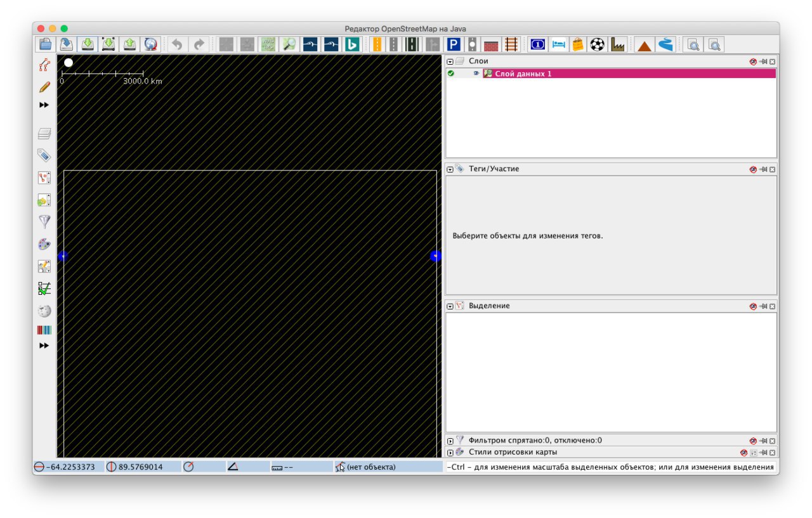Toggle the relations panel sidebar icon
The image size is (812, 518).
tap(44, 200)
